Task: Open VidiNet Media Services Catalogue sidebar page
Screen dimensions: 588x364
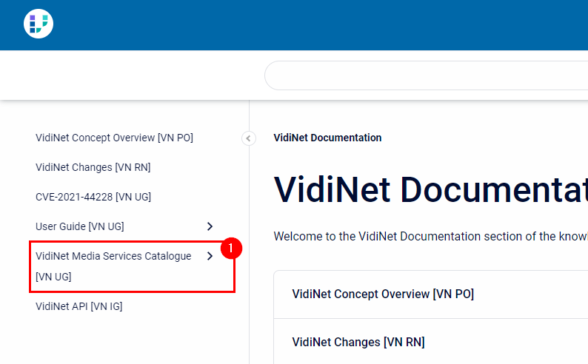Action: click(x=113, y=257)
